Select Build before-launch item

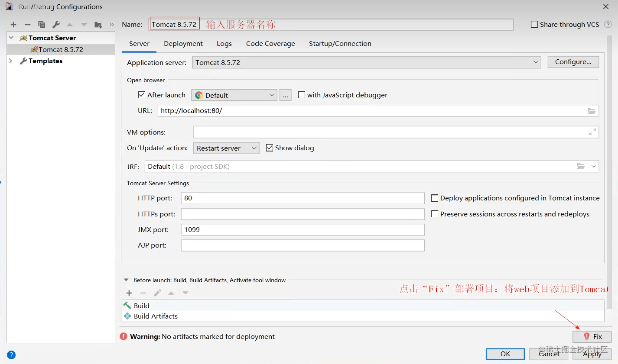(363, 306)
